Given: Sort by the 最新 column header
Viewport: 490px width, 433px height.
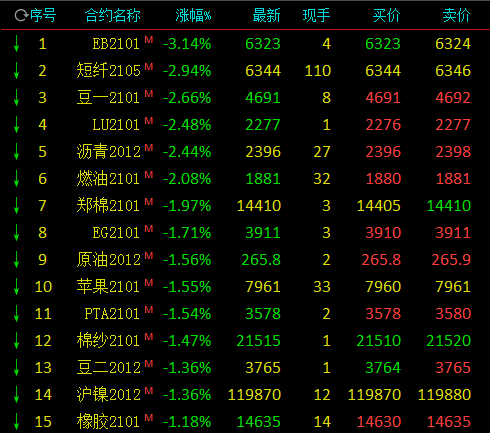Looking at the screenshot, I should tap(266, 16).
